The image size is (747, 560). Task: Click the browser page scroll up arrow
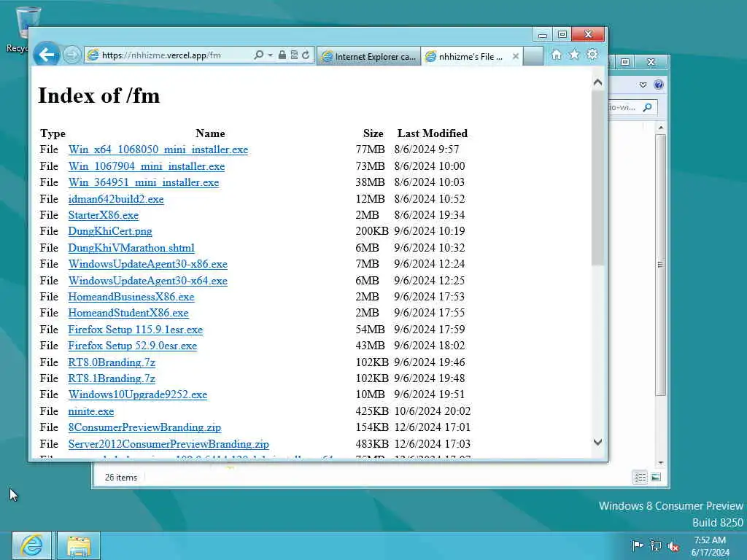pyautogui.click(x=598, y=82)
